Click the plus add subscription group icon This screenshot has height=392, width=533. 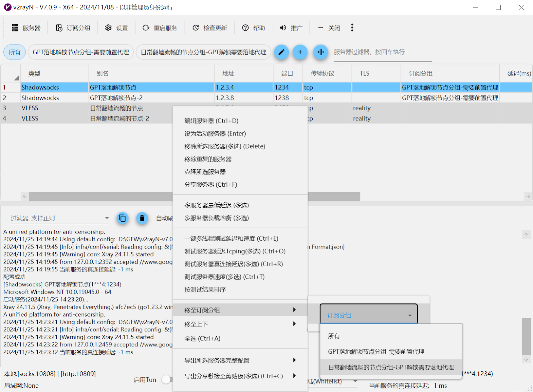coord(300,52)
